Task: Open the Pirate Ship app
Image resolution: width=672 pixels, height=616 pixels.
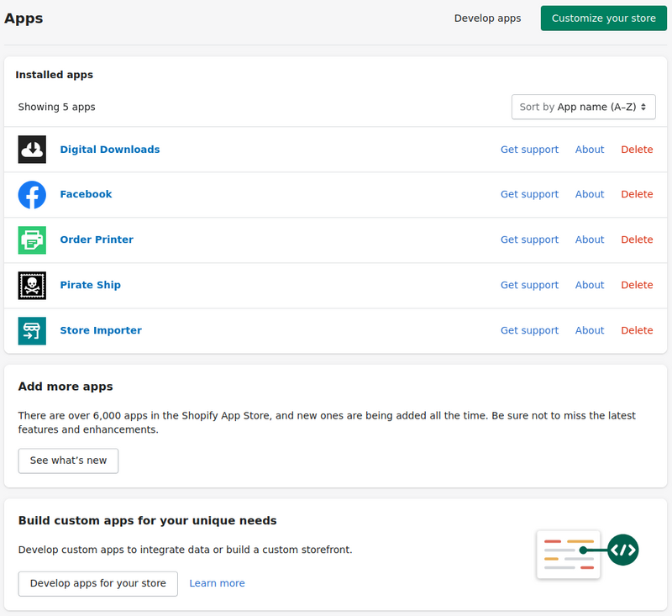Action: pyautogui.click(x=90, y=285)
